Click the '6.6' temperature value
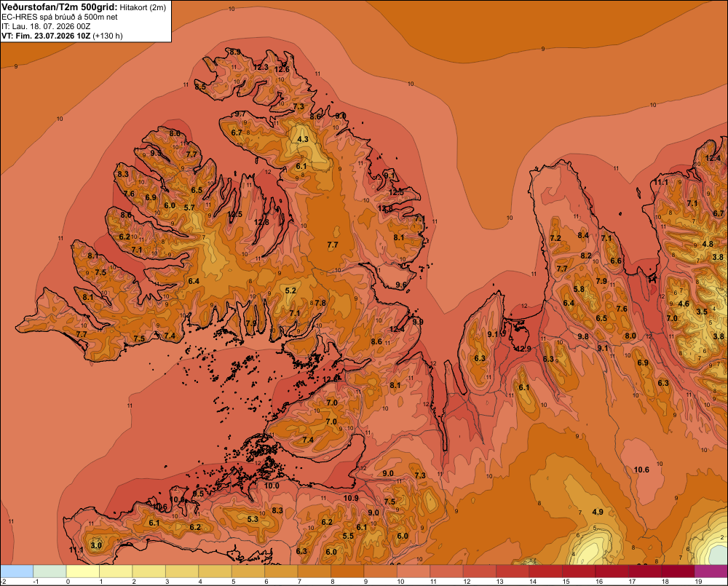 616,261
